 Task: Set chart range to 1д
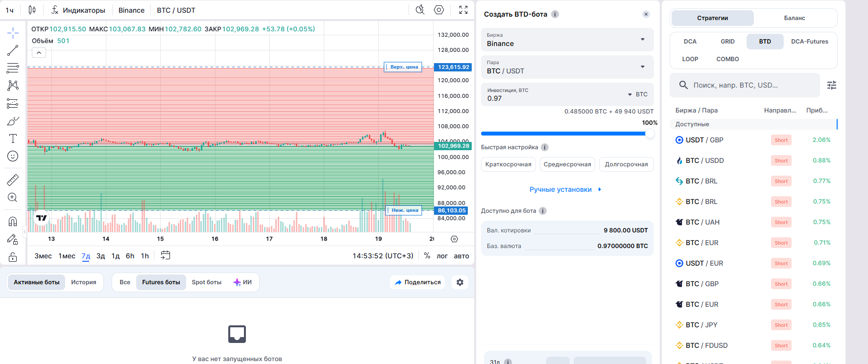pyautogui.click(x=116, y=256)
